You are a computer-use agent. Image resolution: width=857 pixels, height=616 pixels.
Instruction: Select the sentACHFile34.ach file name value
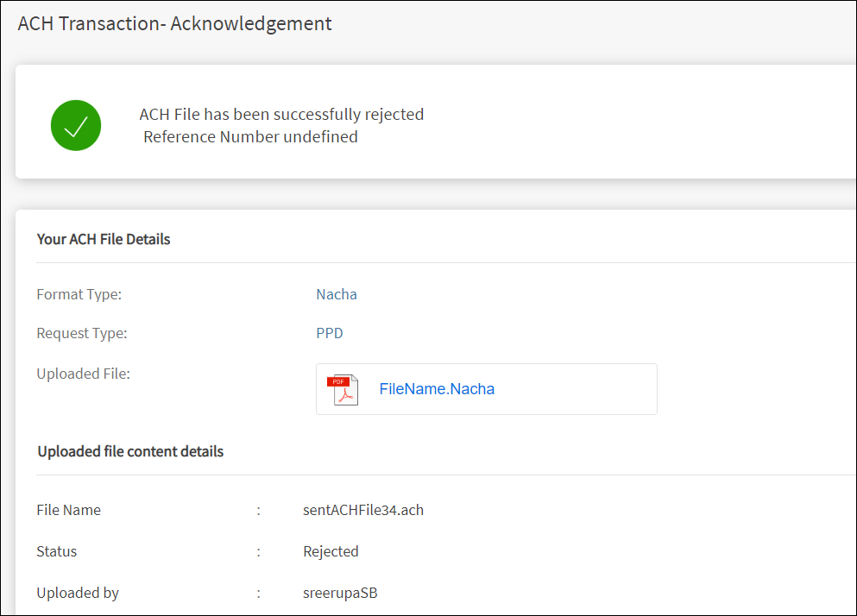[x=363, y=510]
